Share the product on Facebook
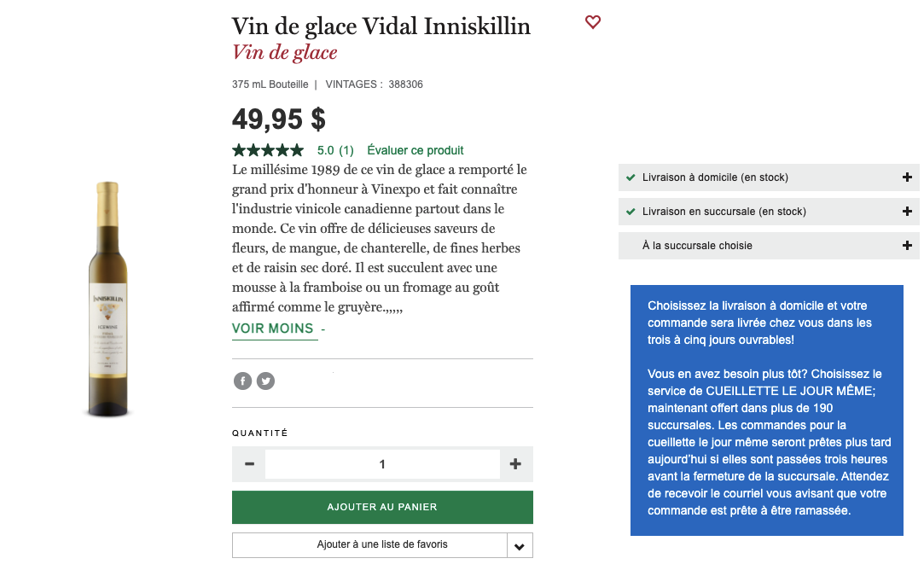 [242, 381]
